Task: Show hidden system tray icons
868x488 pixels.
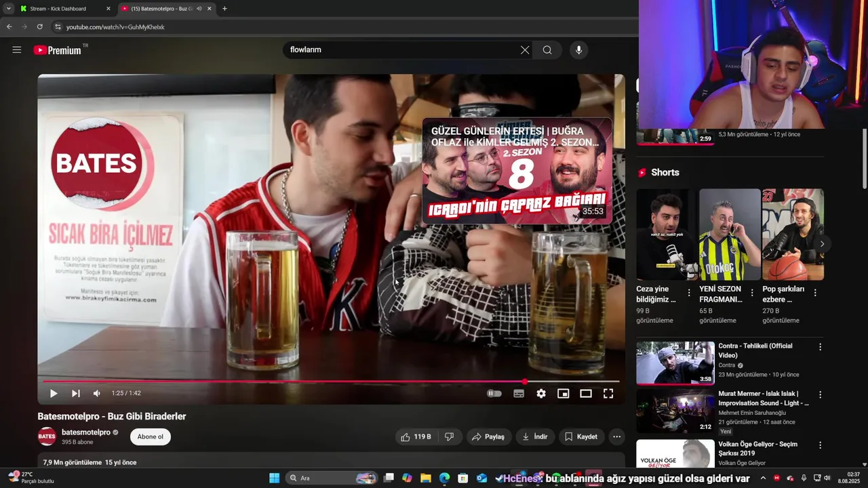Action: [763, 478]
